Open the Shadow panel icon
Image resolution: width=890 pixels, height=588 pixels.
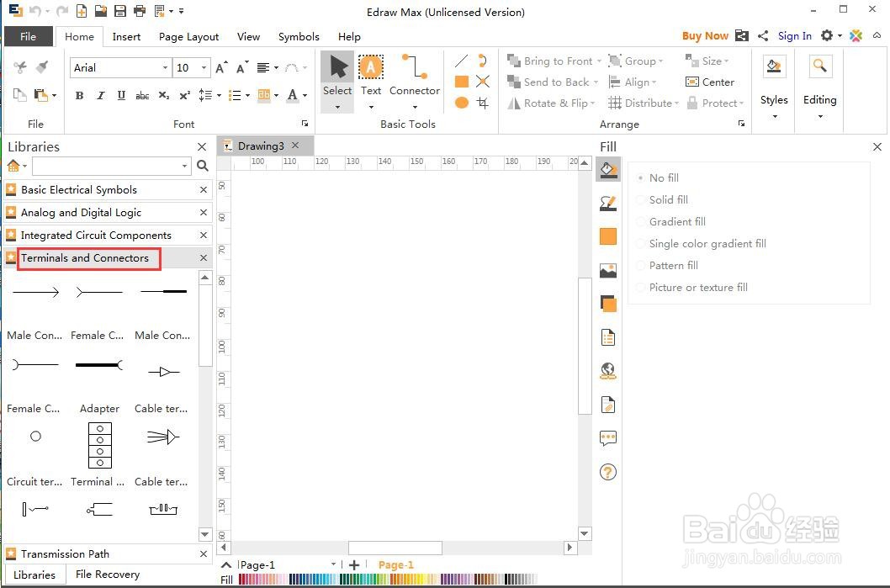tap(608, 305)
